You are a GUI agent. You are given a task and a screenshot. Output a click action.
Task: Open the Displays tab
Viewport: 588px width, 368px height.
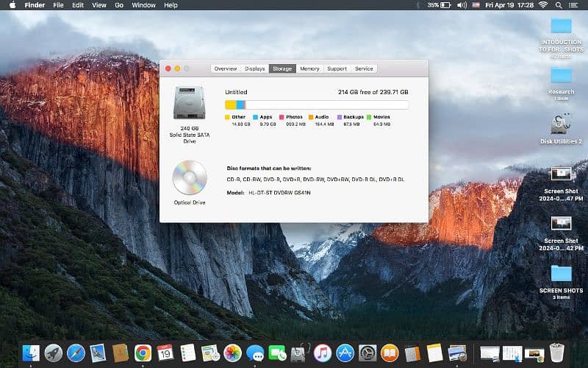click(x=255, y=68)
